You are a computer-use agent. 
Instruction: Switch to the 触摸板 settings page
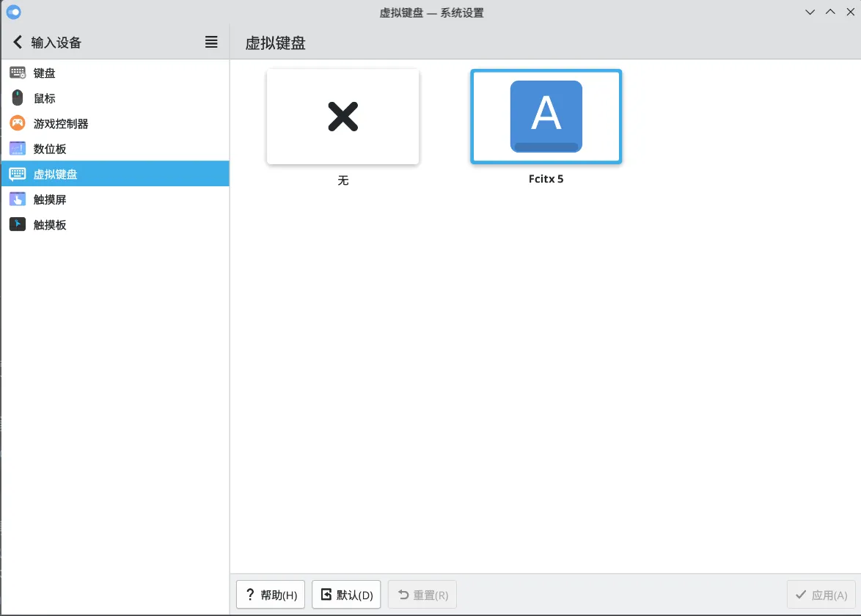pyautogui.click(x=50, y=225)
